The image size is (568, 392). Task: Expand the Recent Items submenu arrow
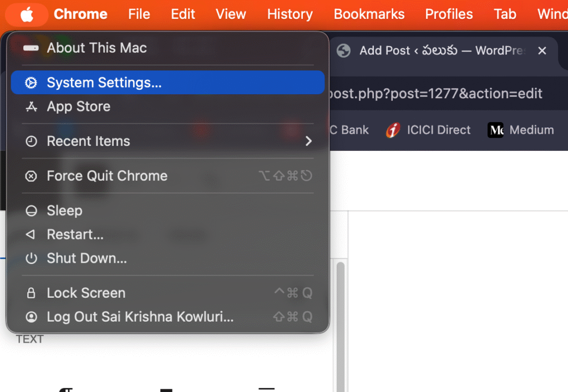308,141
